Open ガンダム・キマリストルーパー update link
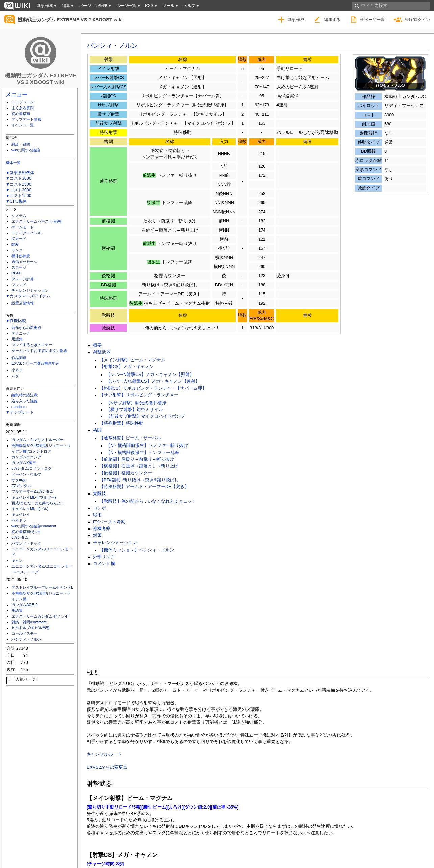This screenshot has height=868, width=434. pyautogui.click(x=38, y=440)
